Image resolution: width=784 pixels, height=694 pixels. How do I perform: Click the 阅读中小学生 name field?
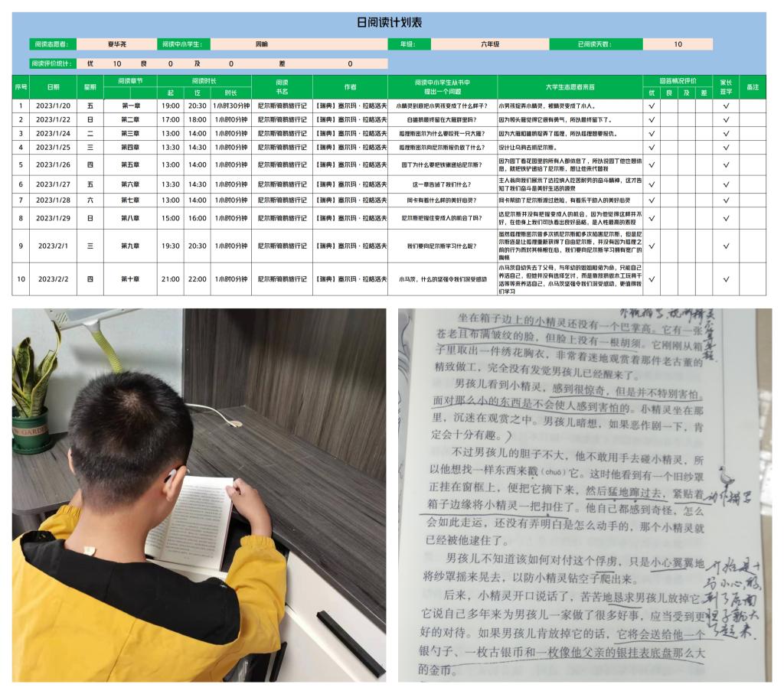[x=262, y=44]
